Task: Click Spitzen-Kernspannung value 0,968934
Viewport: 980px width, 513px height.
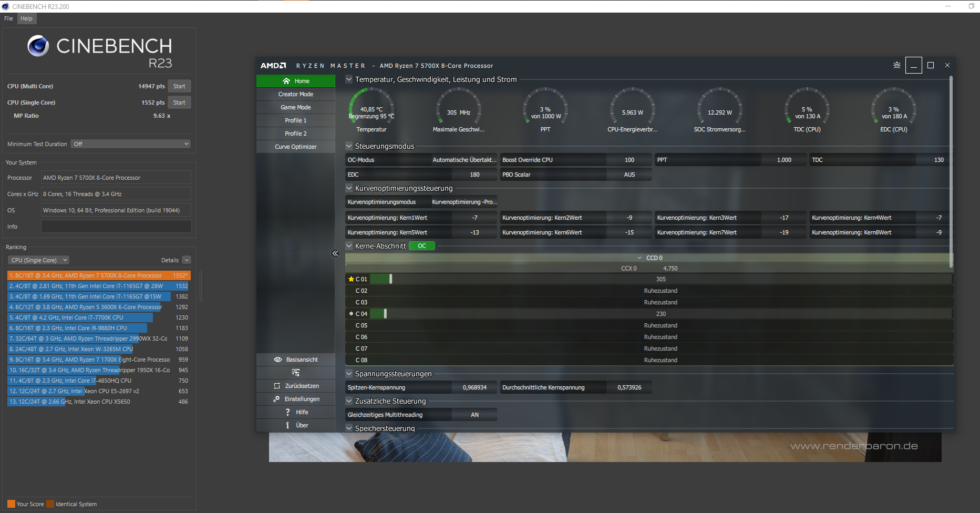Action: (474, 387)
